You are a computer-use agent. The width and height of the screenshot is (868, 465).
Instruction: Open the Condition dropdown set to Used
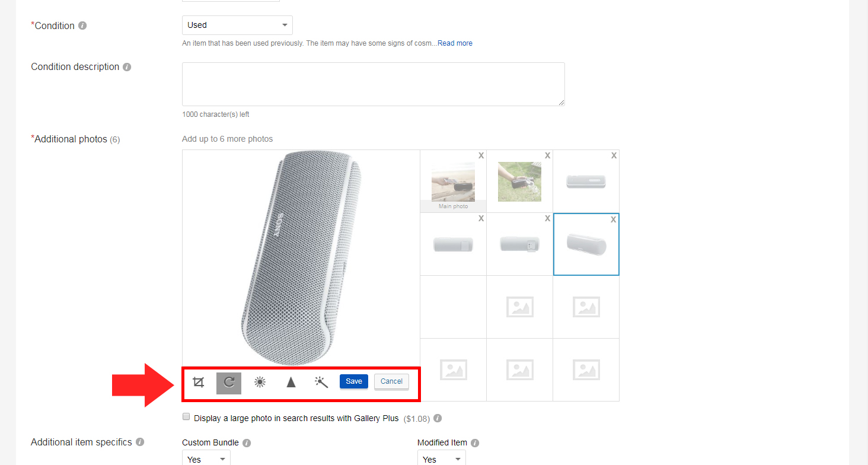click(237, 25)
